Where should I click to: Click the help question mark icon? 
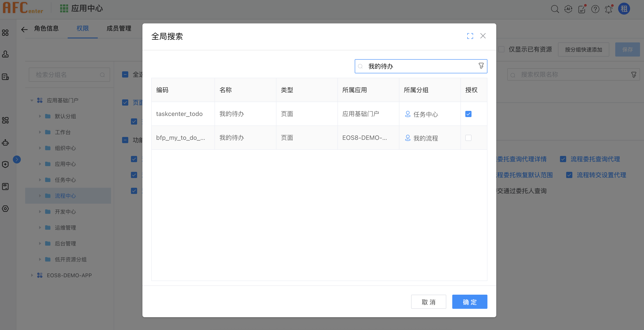coord(595,9)
